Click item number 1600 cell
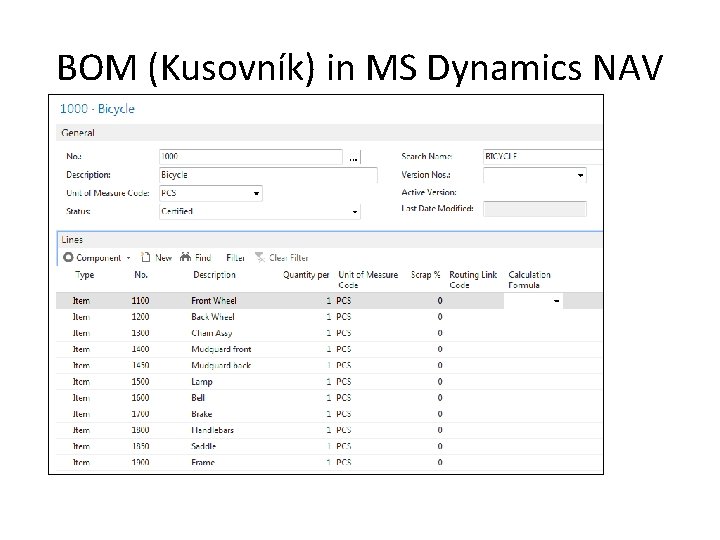 pos(140,398)
